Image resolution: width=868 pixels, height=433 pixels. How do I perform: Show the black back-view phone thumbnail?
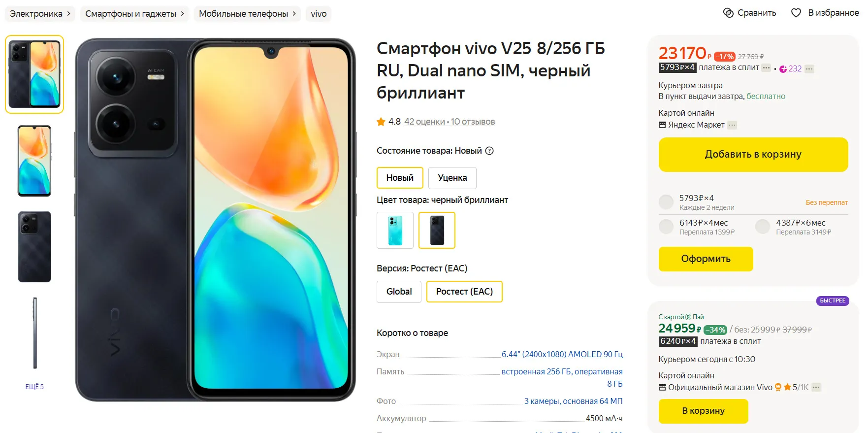click(34, 247)
